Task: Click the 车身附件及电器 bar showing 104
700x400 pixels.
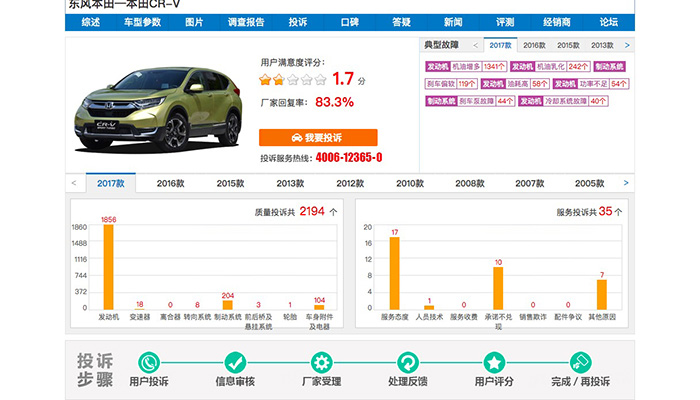Action: pyautogui.click(x=319, y=307)
